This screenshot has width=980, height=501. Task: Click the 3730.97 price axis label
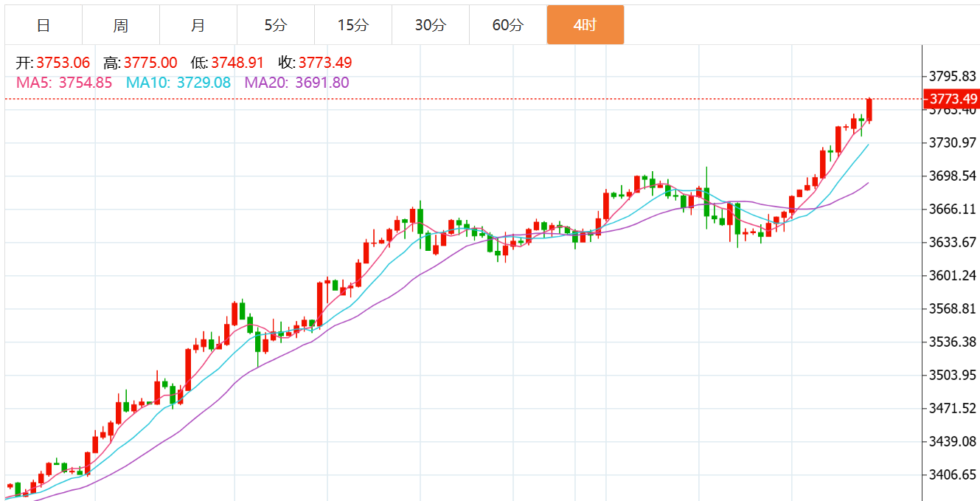tap(953, 142)
